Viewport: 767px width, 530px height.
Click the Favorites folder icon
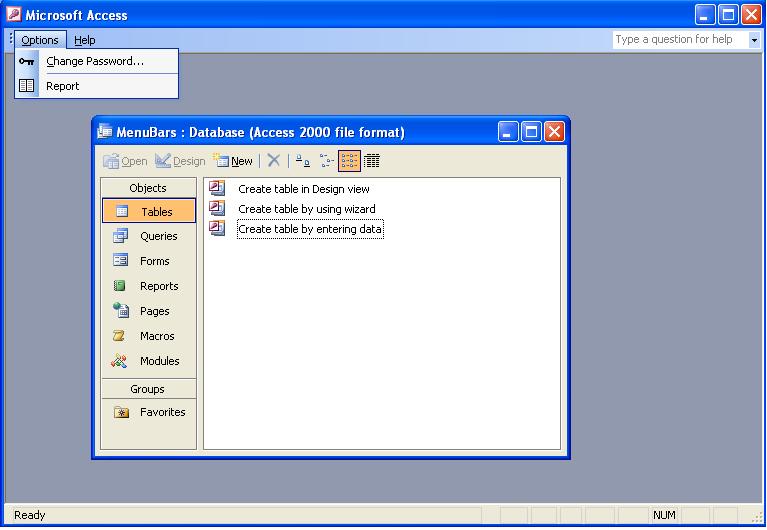click(121, 412)
